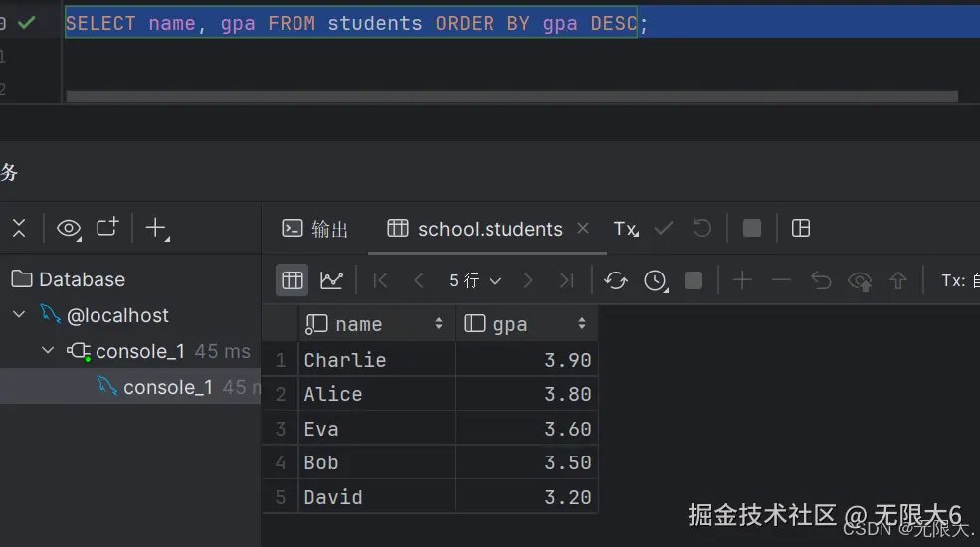This screenshot has width=980, height=547.
Task: Open services in new tab icon
Action: pos(107,227)
